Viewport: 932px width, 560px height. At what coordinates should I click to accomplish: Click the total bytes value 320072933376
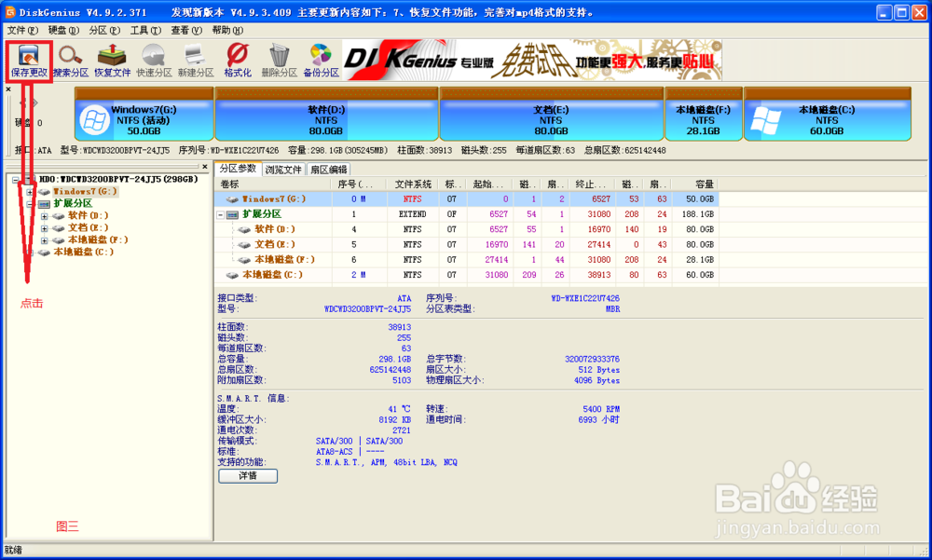click(x=592, y=359)
